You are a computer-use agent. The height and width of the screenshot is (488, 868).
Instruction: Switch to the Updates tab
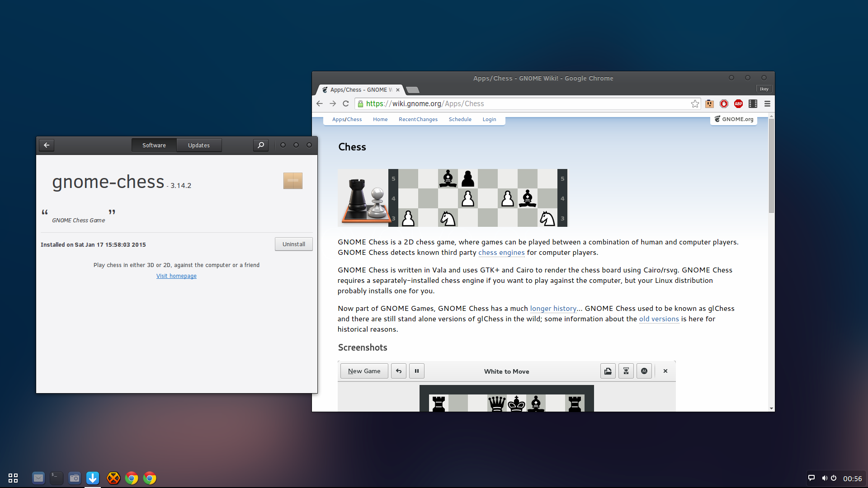199,145
